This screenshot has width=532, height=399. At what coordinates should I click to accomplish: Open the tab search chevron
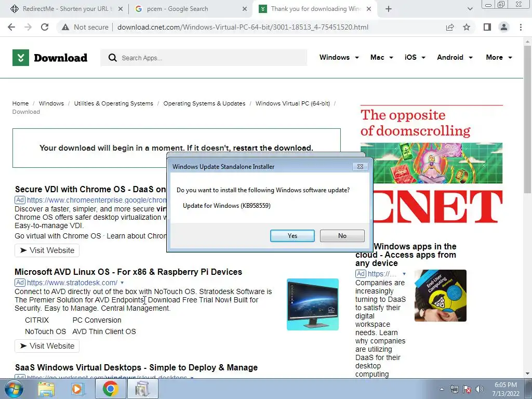coord(470,9)
